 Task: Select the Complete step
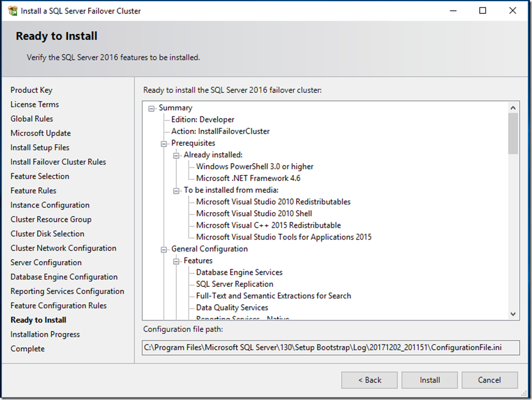click(x=27, y=349)
